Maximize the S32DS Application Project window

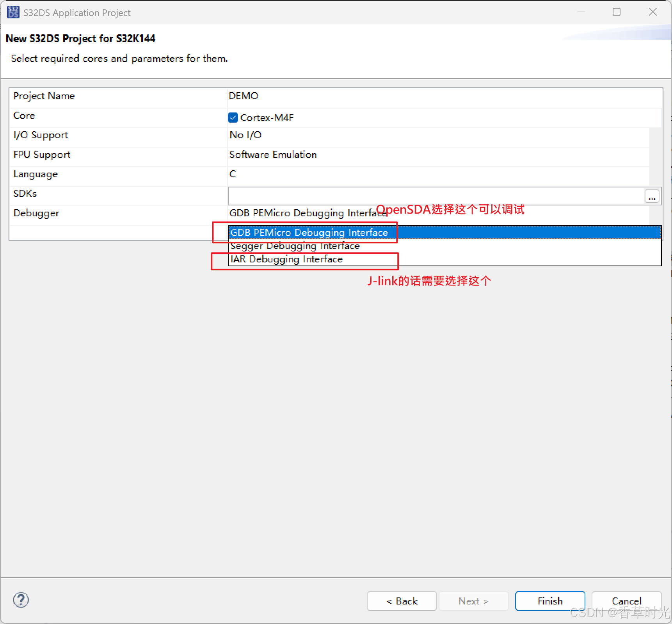click(617, 12)
